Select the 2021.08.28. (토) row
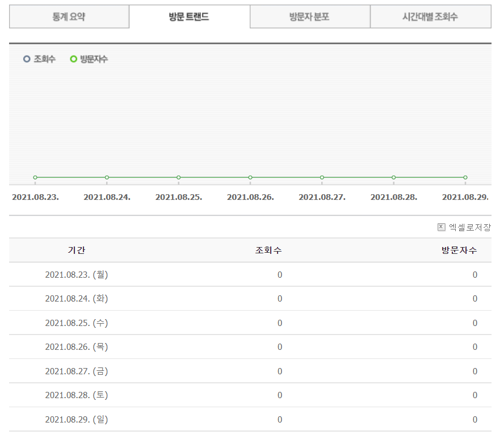The height and width of the screenshot is (443, 504). click(250, 395)
